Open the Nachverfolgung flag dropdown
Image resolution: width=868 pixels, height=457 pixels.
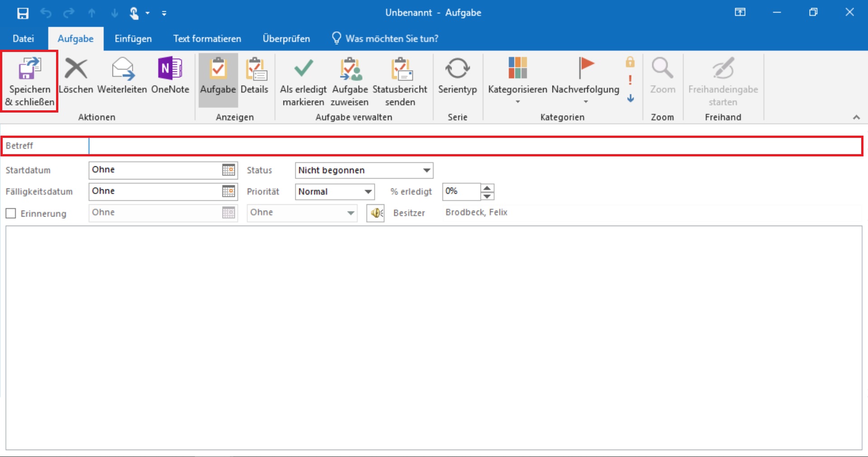click(585, 80)
